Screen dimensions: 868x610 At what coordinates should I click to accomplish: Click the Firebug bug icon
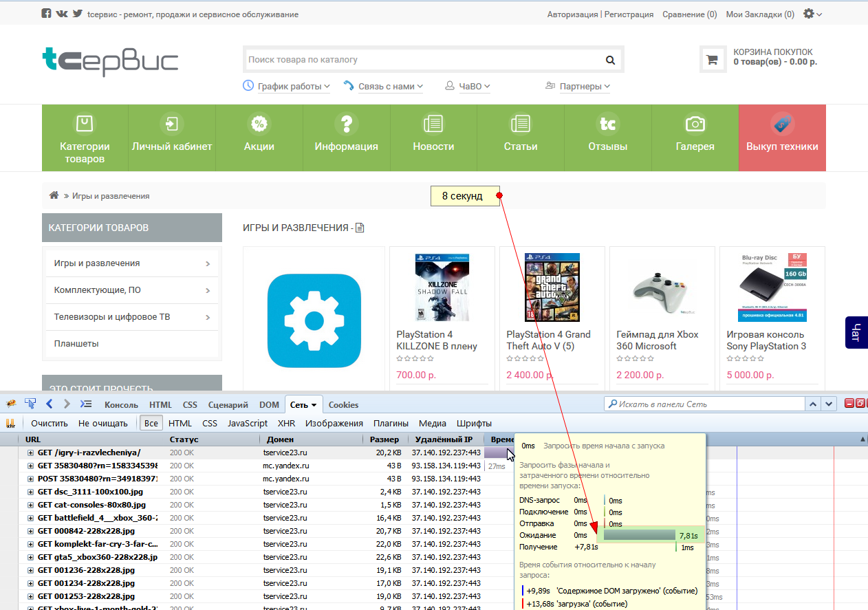12,404
